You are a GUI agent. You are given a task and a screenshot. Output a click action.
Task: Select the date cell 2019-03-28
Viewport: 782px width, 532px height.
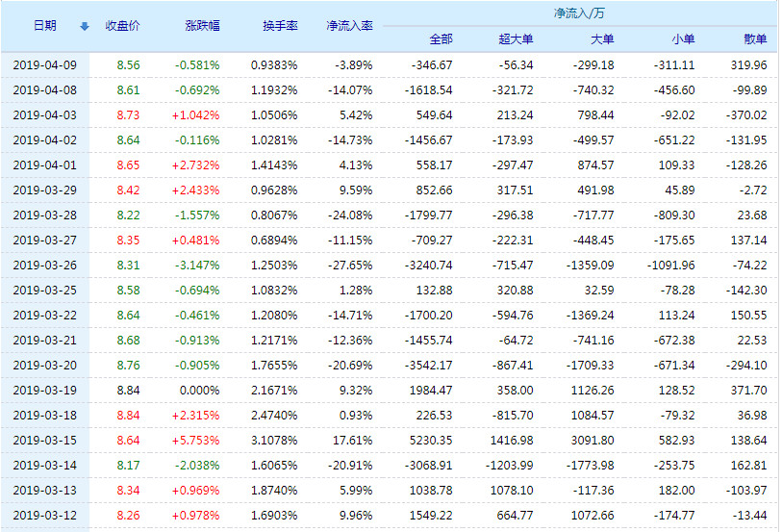[45, 215]
